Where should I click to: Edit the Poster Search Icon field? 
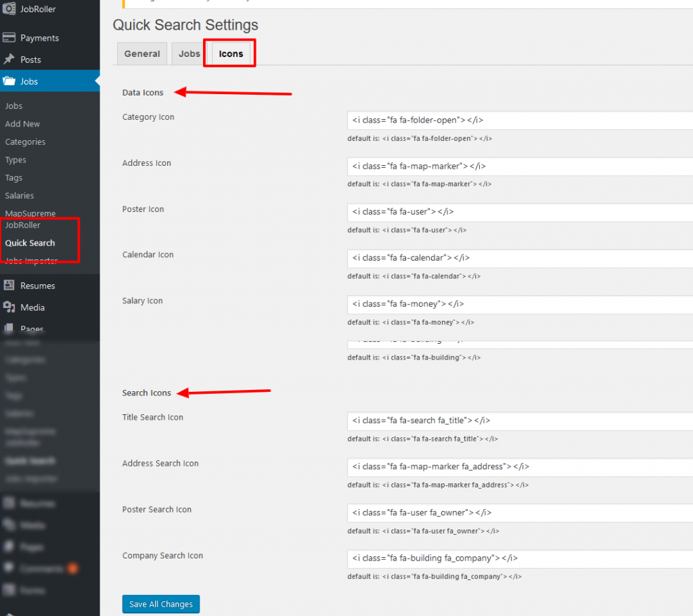520,512
